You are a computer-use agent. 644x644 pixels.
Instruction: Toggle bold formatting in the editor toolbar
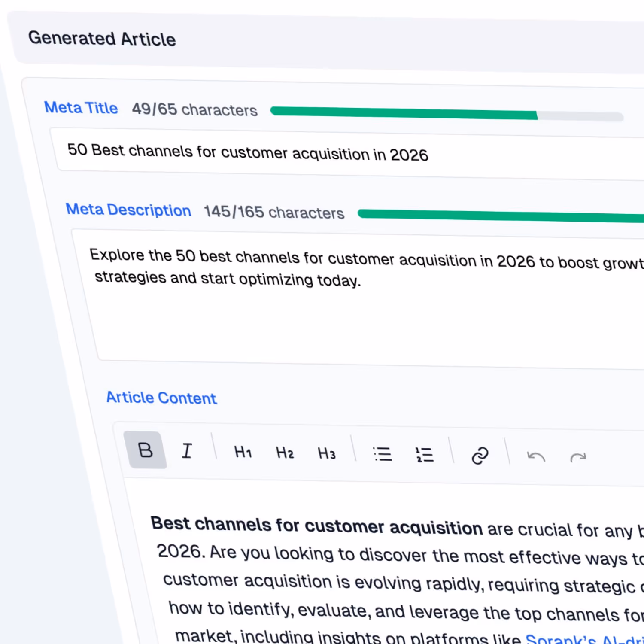tap(146, 450)
